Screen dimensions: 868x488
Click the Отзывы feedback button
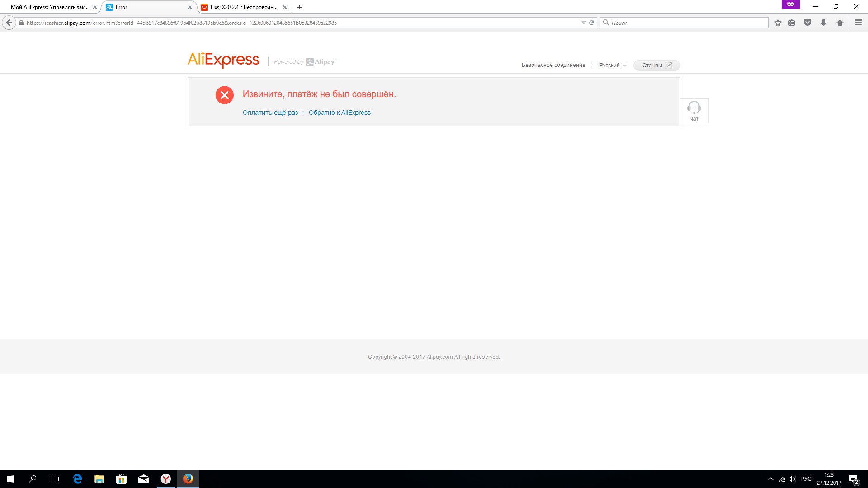(x=656, y=66)
